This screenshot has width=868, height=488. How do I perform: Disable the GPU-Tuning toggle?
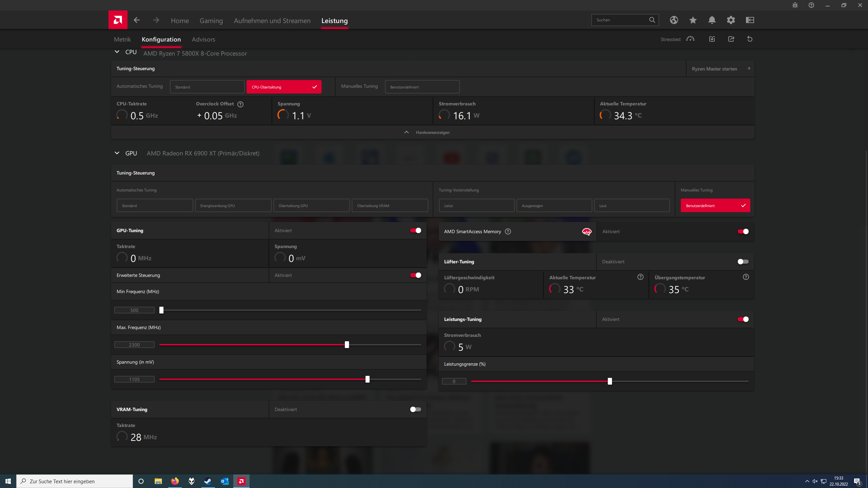pos(415,230)
